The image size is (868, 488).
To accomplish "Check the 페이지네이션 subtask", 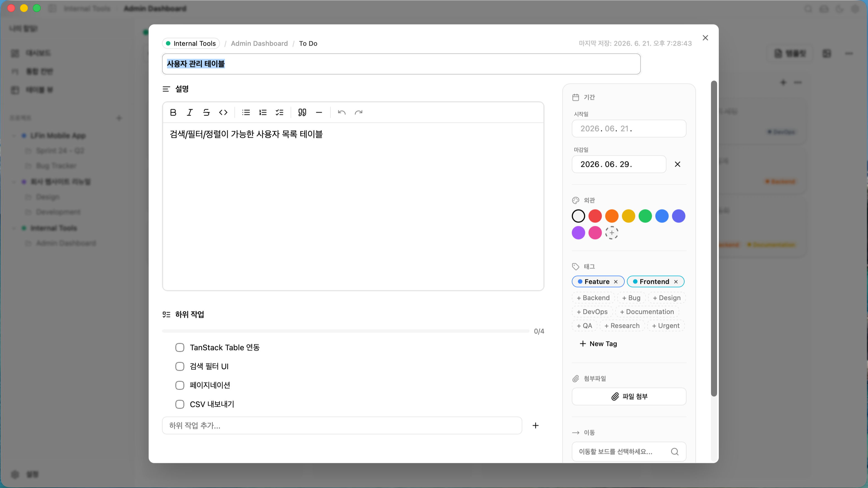I will pyautogui.click(x=180, y=385).
